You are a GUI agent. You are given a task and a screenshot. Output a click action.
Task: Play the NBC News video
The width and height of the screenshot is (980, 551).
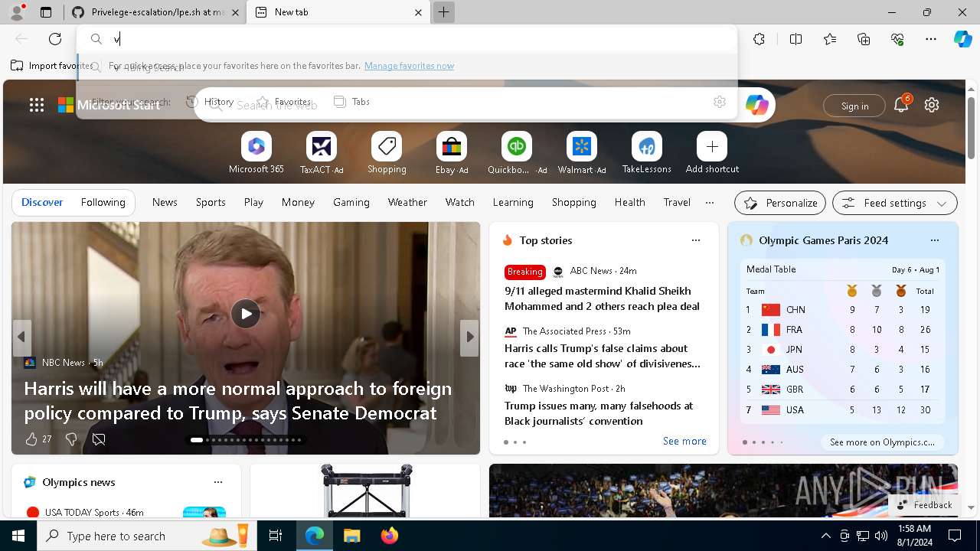click(x=246, y=313)
